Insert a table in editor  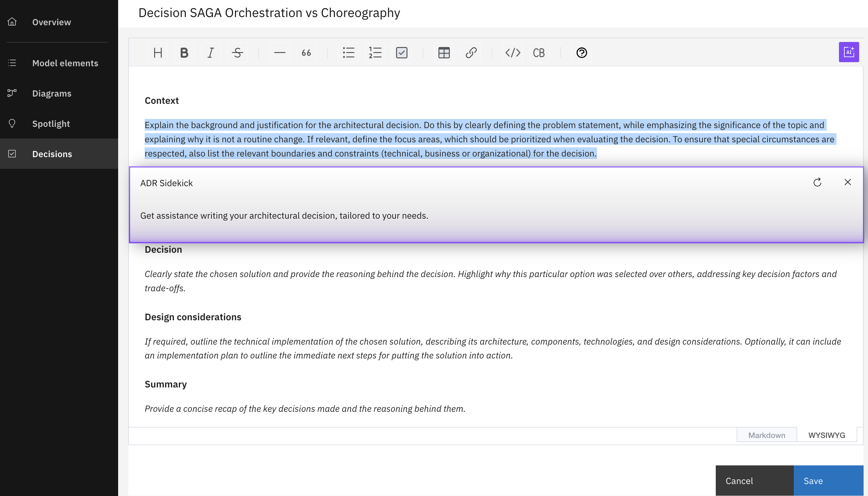click(x=444, y=53)
